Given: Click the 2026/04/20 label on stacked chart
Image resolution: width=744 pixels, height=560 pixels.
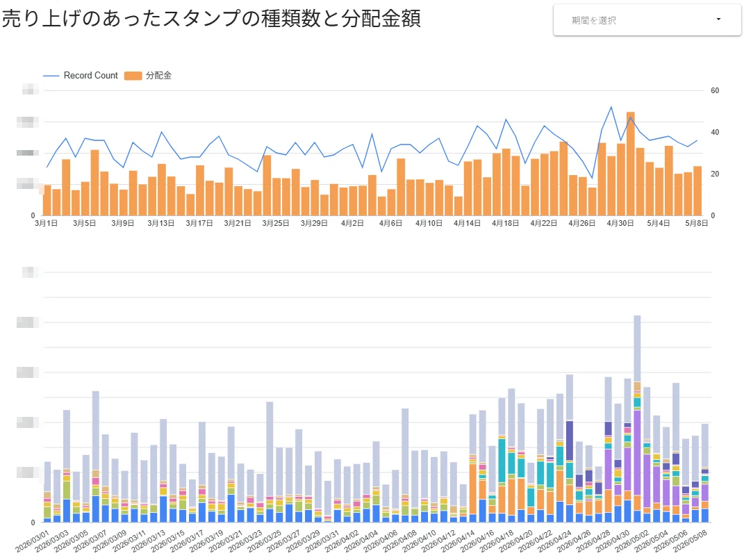Looking at the screenshot, I should [x=516, y=541].
